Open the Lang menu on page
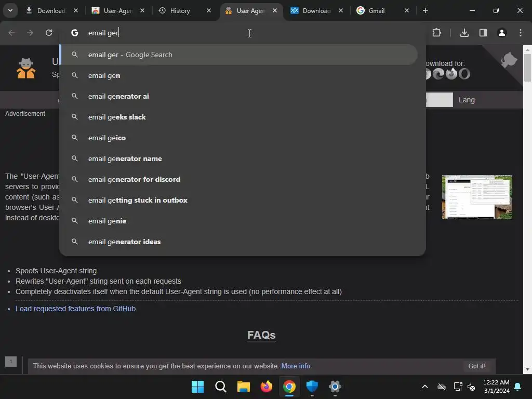 pos(467,100)
